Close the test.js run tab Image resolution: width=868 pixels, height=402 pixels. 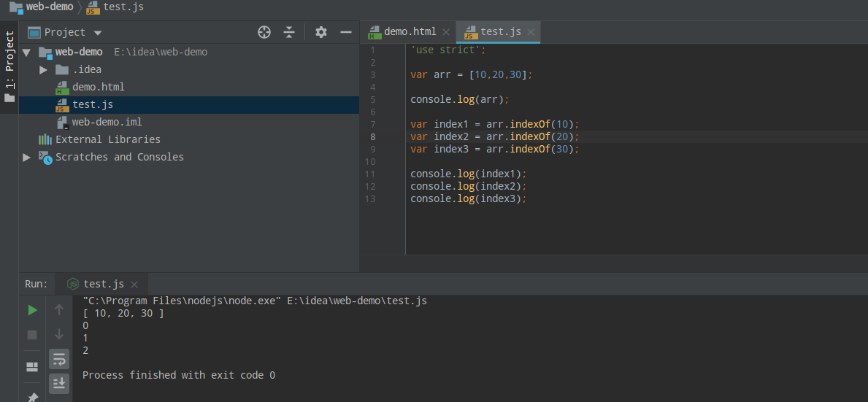point(134,285)
